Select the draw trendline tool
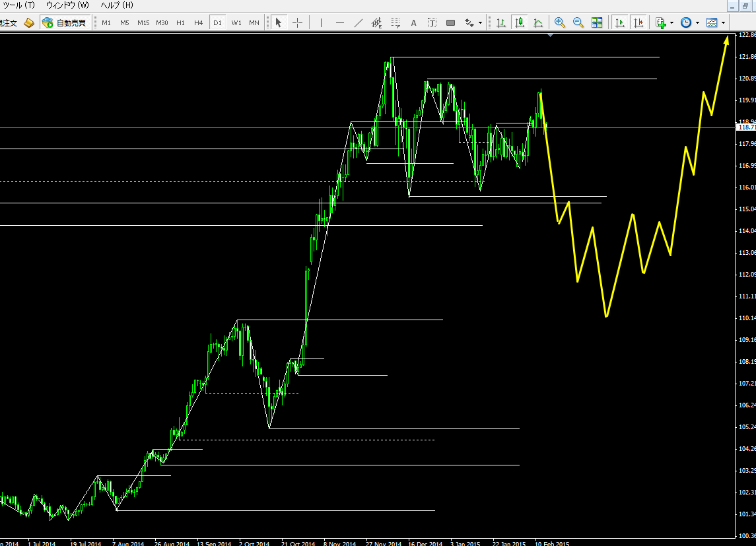Image resolution: width=756 pixels, height=546 pixels. tap(359, 22)
